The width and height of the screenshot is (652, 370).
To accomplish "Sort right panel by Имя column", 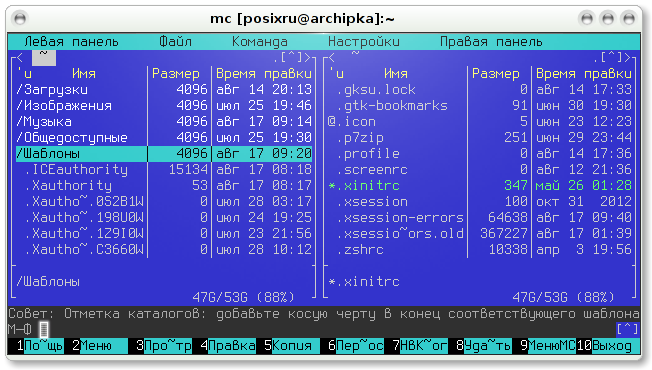I will 395,74.
